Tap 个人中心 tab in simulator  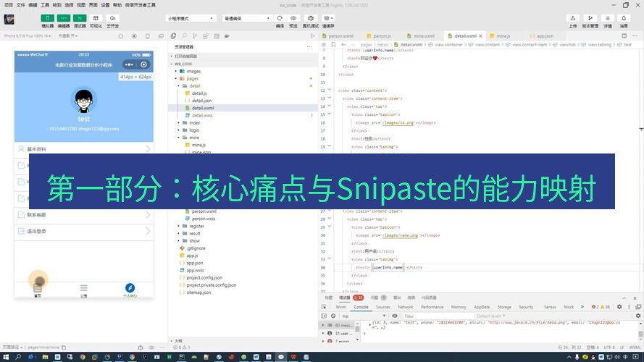click(130, 290)
